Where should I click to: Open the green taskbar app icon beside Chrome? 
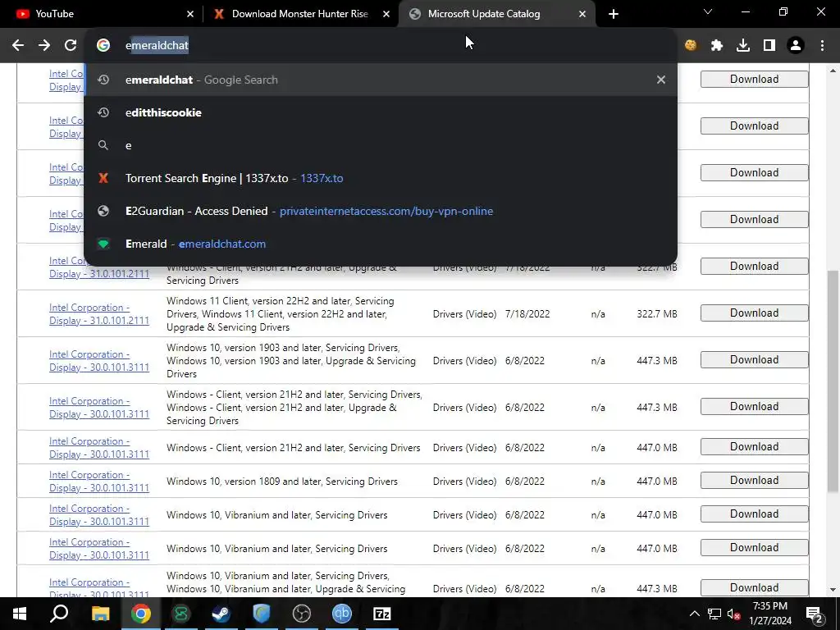point(180,614)
